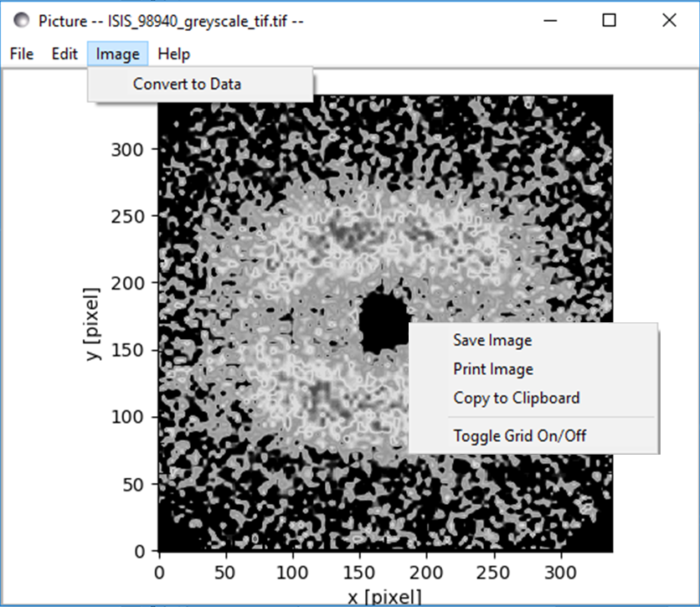The image size is (700, 607).
Task: Click the 250 tick label on the x-axis
Action: [493, 572]
